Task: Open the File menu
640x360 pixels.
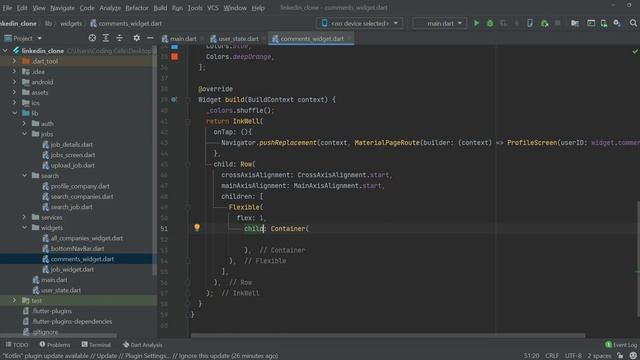Action: (x=7, y=8)
